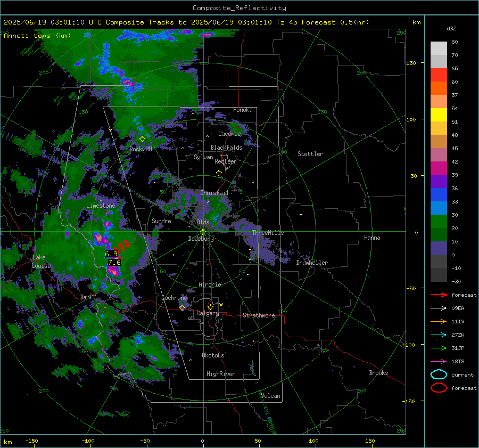Click the Okotoks label

coord(213,355)
